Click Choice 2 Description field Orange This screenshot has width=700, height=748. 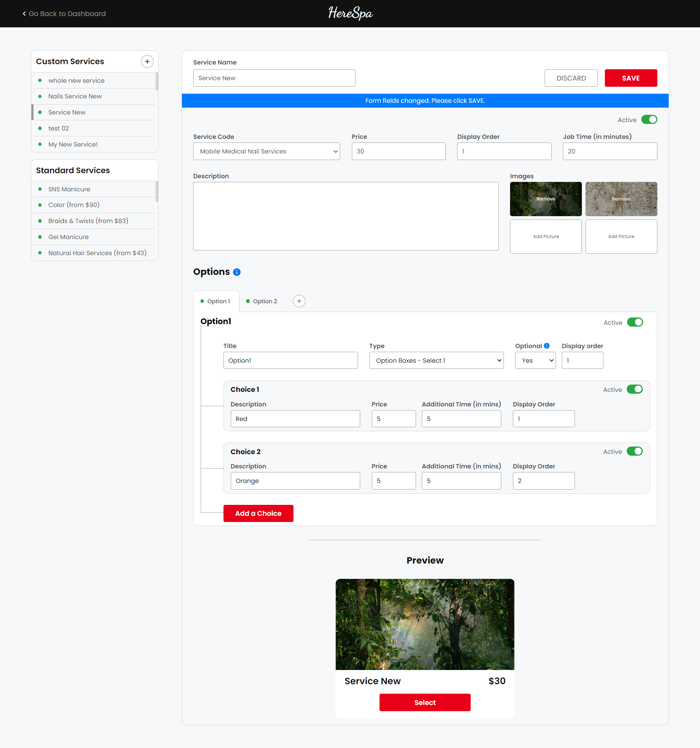click(295, 481)
